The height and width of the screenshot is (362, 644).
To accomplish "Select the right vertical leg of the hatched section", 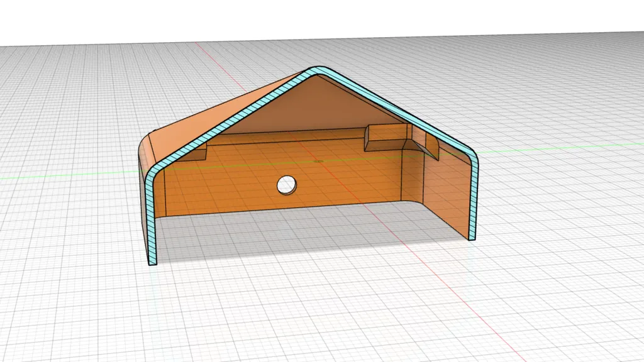I will coord(472,201).
